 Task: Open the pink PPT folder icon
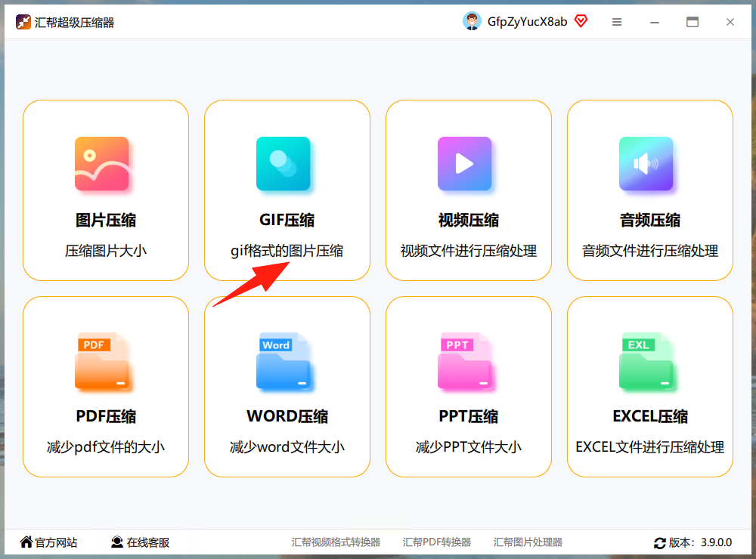[464, 360]
